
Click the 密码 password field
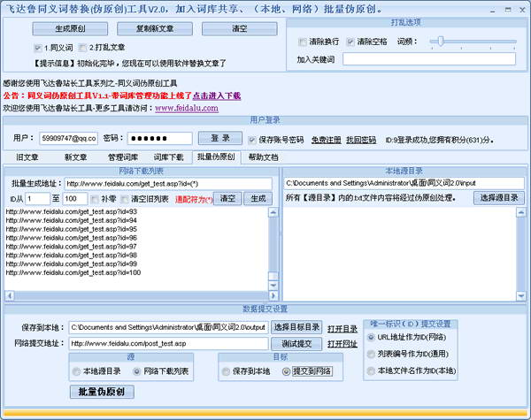[x=160, y=139]
